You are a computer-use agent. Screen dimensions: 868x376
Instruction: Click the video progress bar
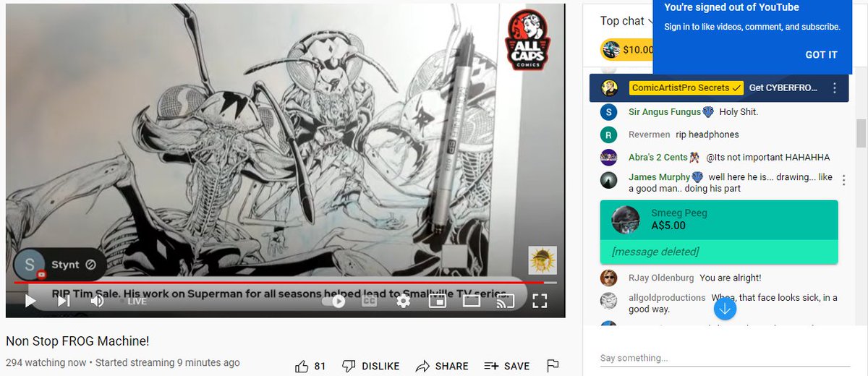(286, 283)
